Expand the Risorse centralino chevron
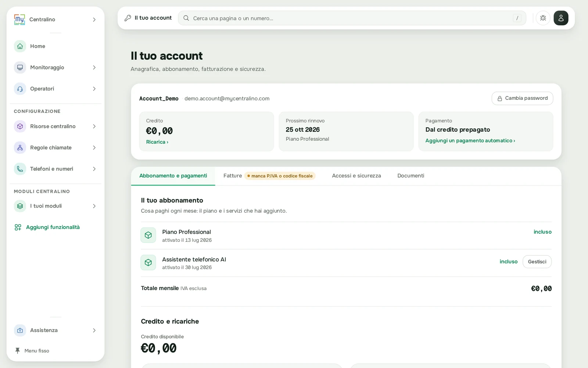588x368 pixels. click(94, 126)
